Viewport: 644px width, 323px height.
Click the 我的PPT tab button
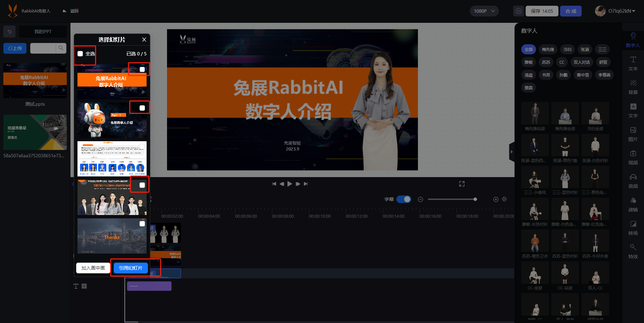pos(43,32)
